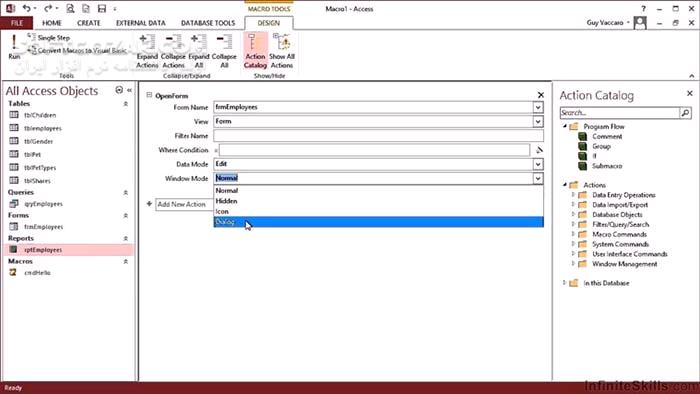This screenshot has height=394, width=700.
Task: Close the Action Catalog pane
Action: tap(690, 93)
